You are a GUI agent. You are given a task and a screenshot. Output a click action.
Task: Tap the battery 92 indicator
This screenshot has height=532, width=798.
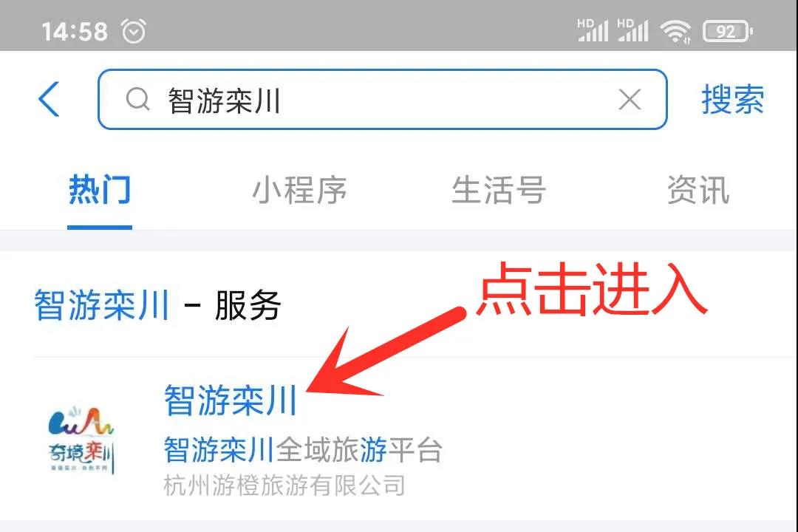point(727,32)
